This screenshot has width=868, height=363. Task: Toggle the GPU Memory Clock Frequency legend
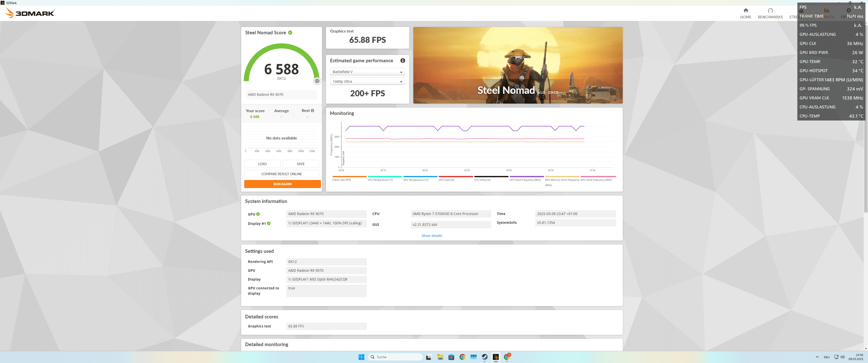pos(562,181)
